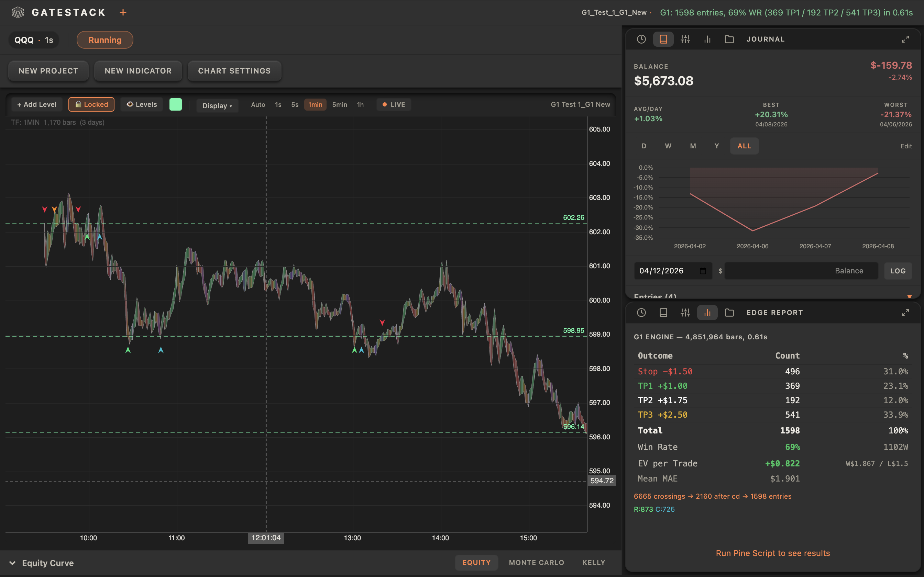Toggle the Locked button on the chart

tap(91, 104)
